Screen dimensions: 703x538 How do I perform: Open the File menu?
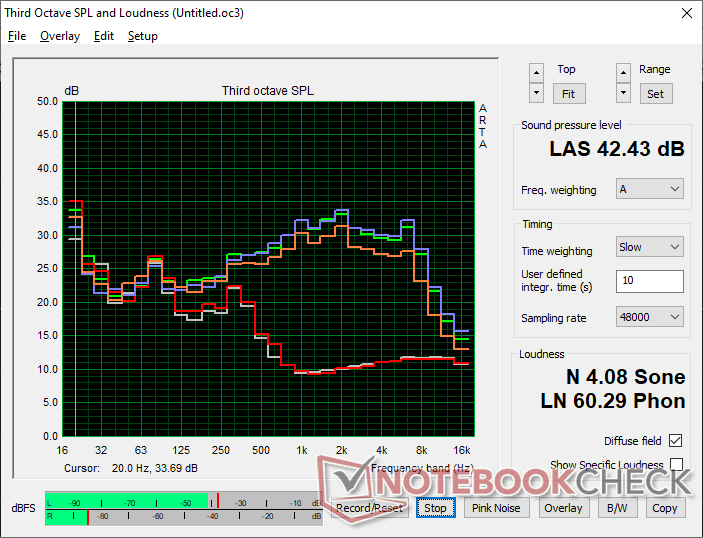(17, 36)
